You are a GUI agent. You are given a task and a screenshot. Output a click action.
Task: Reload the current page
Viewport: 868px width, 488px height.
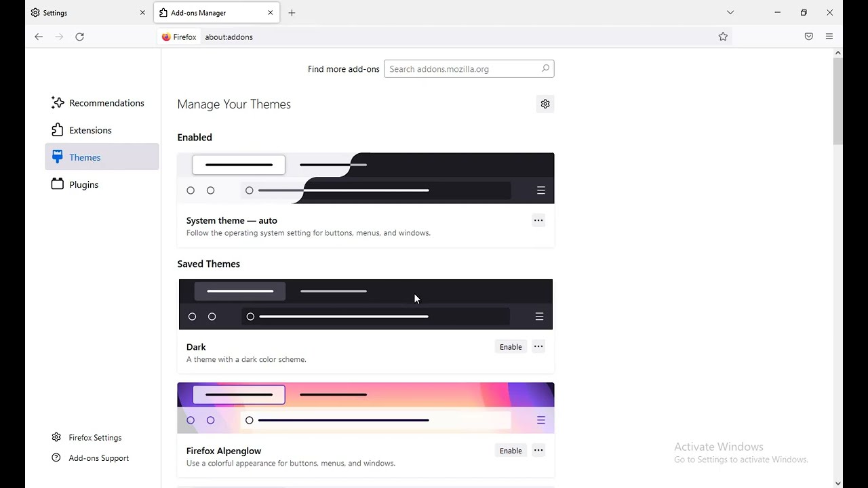[x=80, y=37]
